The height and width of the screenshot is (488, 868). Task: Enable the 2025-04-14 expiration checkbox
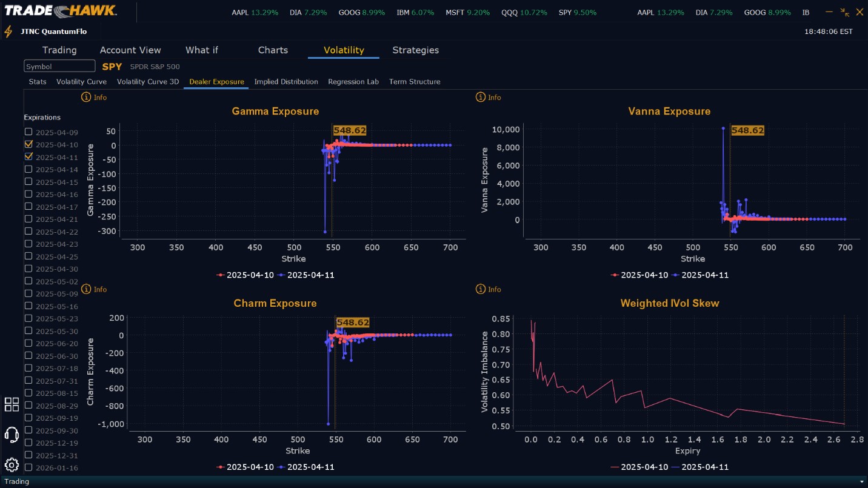click(x=28, y=169)
